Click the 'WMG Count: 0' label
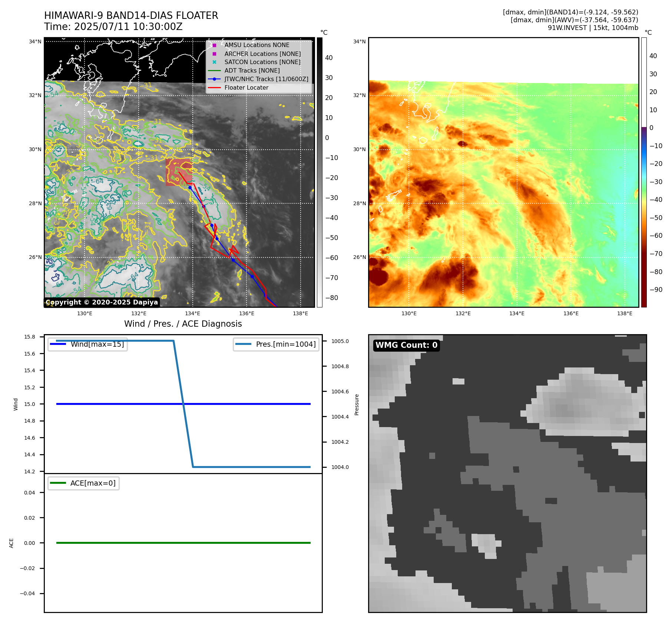 coord(407,345)
